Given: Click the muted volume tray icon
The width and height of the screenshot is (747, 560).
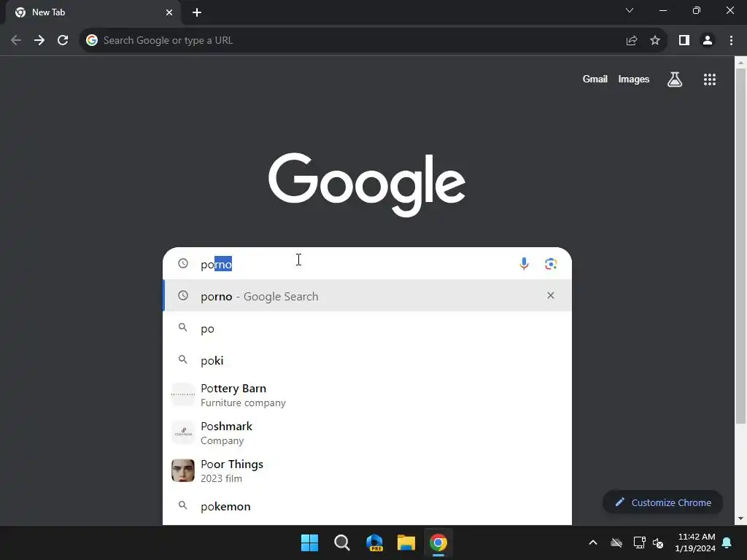Looking at the screenshot, I should [x=658, y=542].
